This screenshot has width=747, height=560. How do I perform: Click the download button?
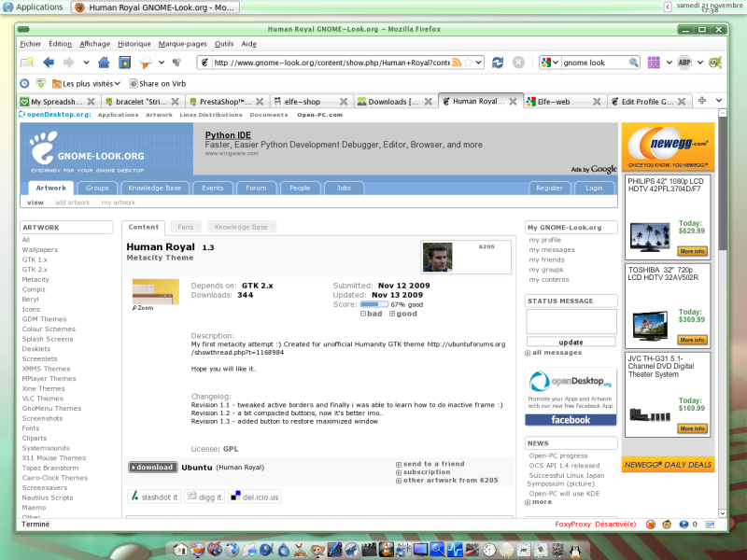[152, 468]
